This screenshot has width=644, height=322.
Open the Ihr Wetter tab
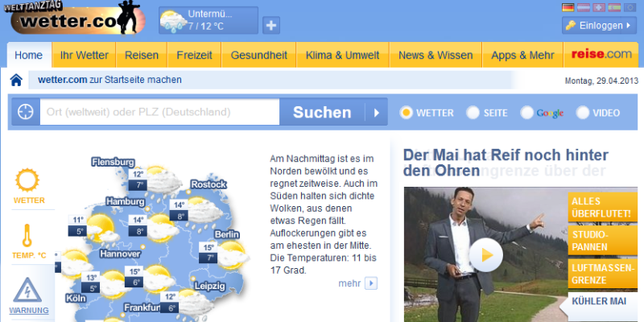[84, 56]
